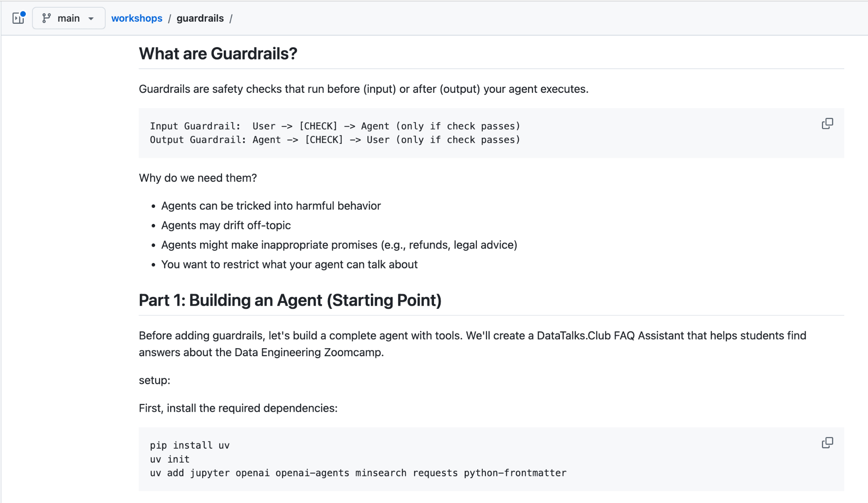This screenshot has width=868, height=503.
Task: Click the trailing slash after guardrails breadcrumb
Action: pyautogui.click(x=231, y=18)
